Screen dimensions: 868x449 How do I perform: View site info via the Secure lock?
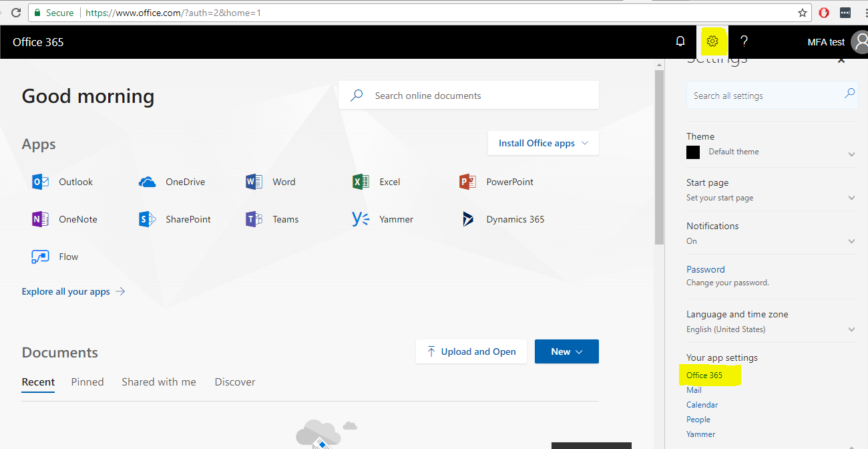(53, 13)
